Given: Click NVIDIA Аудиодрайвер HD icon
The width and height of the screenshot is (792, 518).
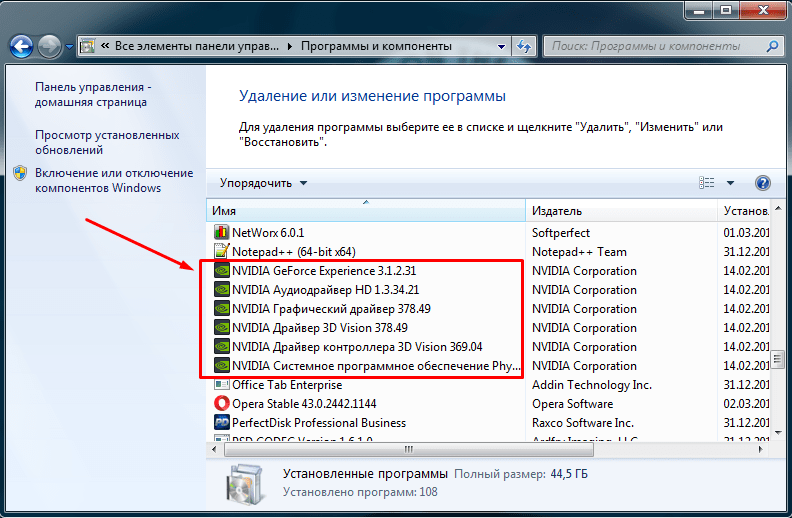Looking at the screenshot, I should click(221, 289).
